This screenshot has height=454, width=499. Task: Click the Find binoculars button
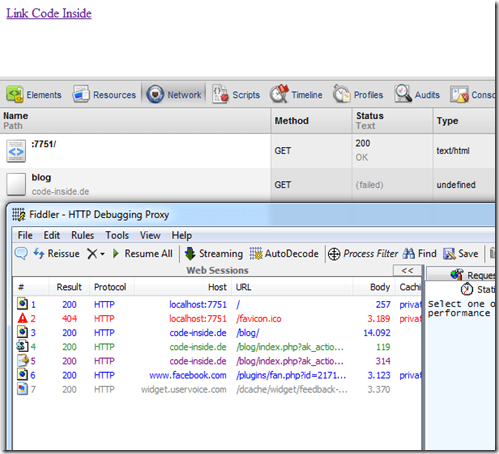click(x=419, y=254)
